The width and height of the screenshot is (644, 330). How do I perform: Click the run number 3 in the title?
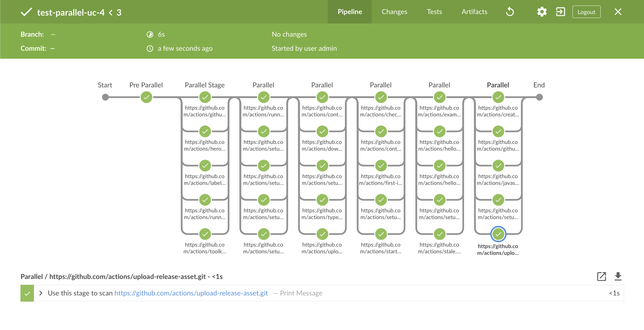pos(119,13)
